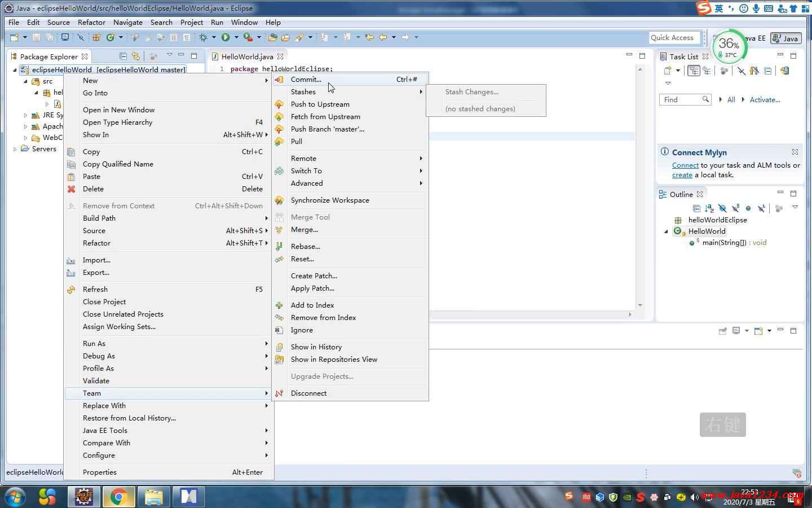Toggle Categorized view in Task List
The height and width of the screenshot is (508, 812).
click(694, 71)
